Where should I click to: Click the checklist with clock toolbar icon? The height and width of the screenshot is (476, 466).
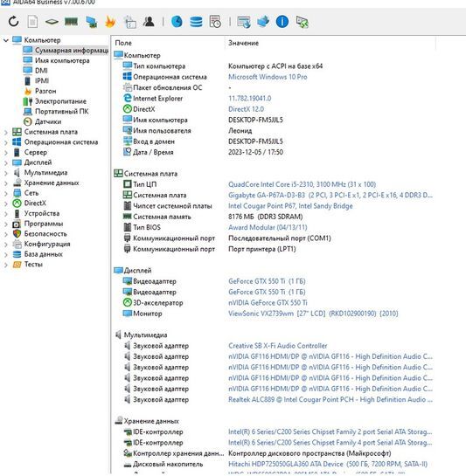[215, 22]
